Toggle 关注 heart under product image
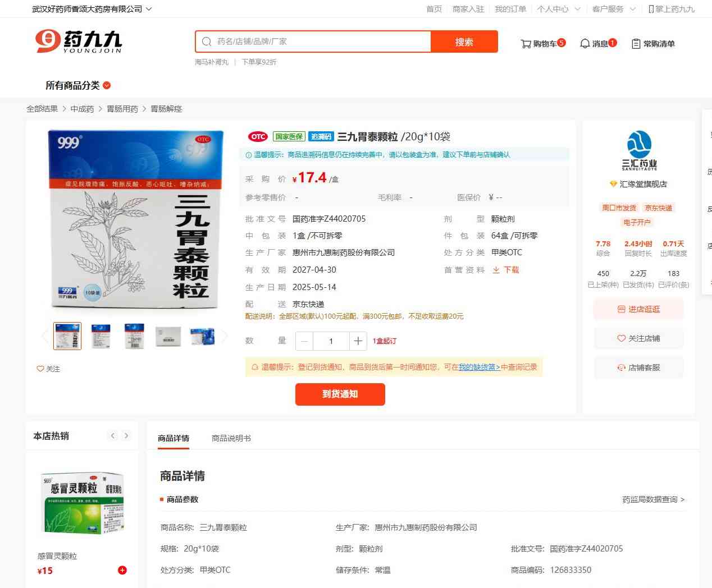Screen dimensions: 712x588 [x=40, y=369]
